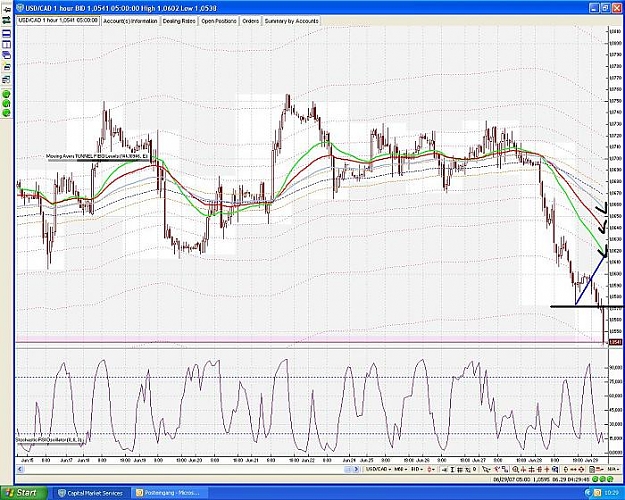
Task: Click the blue magnifier page icon
Action: click(x=555, y=469)
